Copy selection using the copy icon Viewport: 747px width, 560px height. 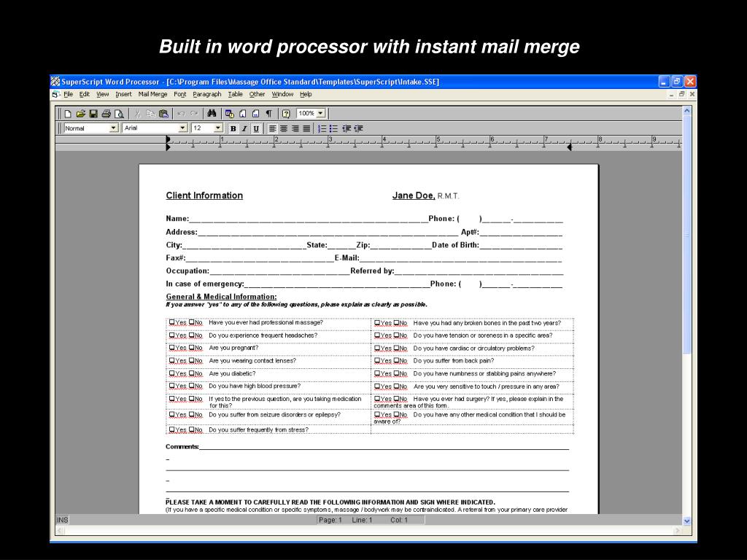tap(150, 114)
